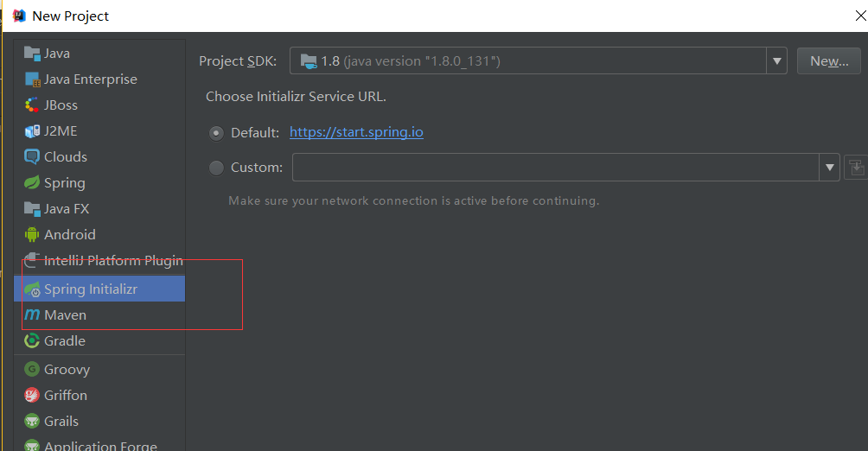Select Griffon from project types
Screen dimensions: 868x451
[66, 396]
